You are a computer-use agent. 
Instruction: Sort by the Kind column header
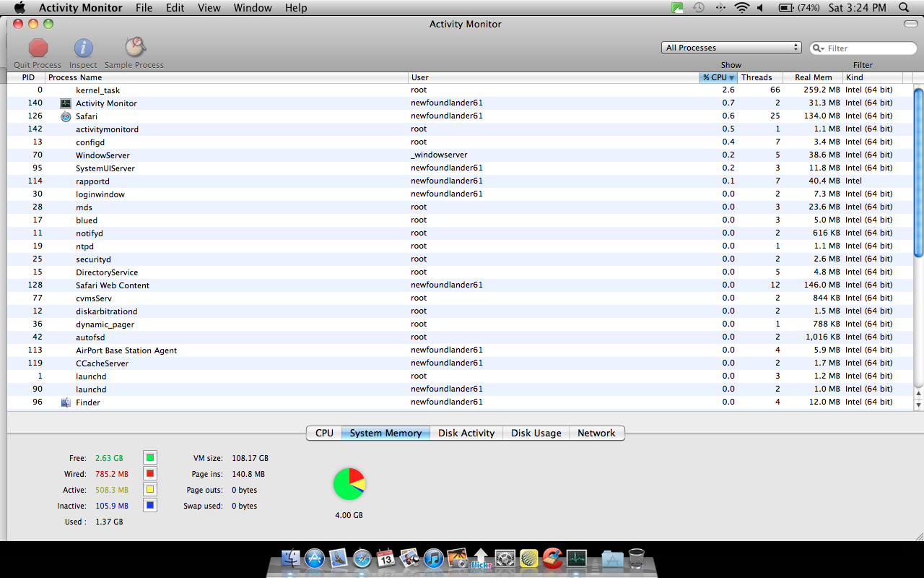pyautogui.click(x=873, y=77)
